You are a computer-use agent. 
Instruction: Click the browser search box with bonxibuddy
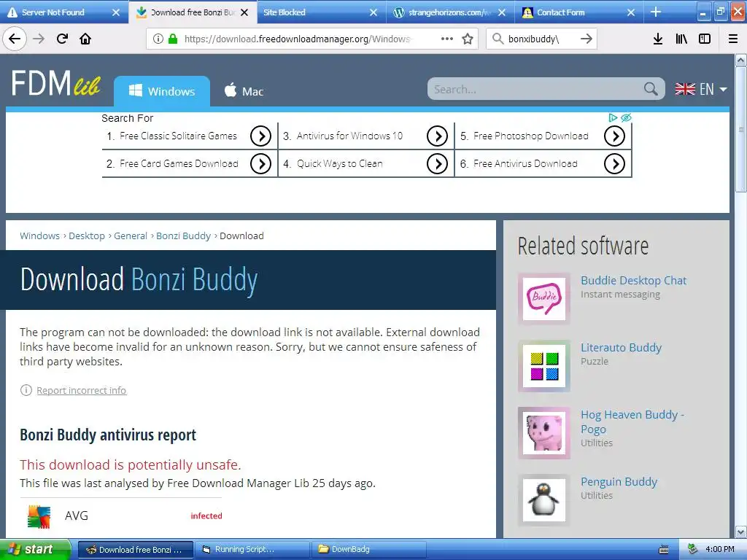541,39
